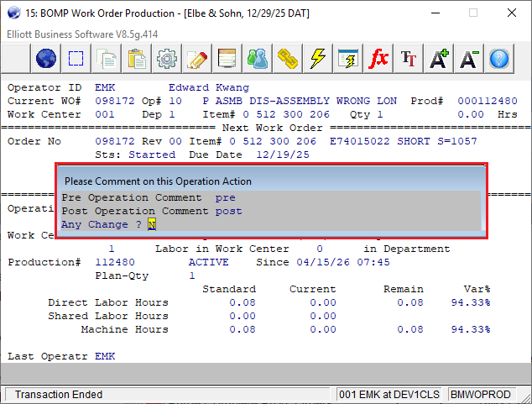
Task: Open the blue help question-mark icon
Action: [499, 59]
